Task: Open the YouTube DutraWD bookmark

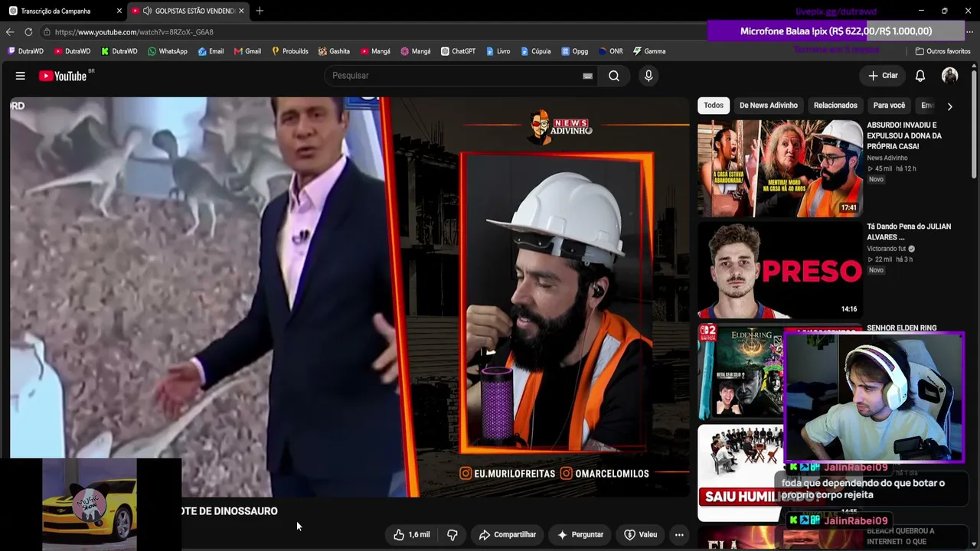Action: click(x=72, y=51)
